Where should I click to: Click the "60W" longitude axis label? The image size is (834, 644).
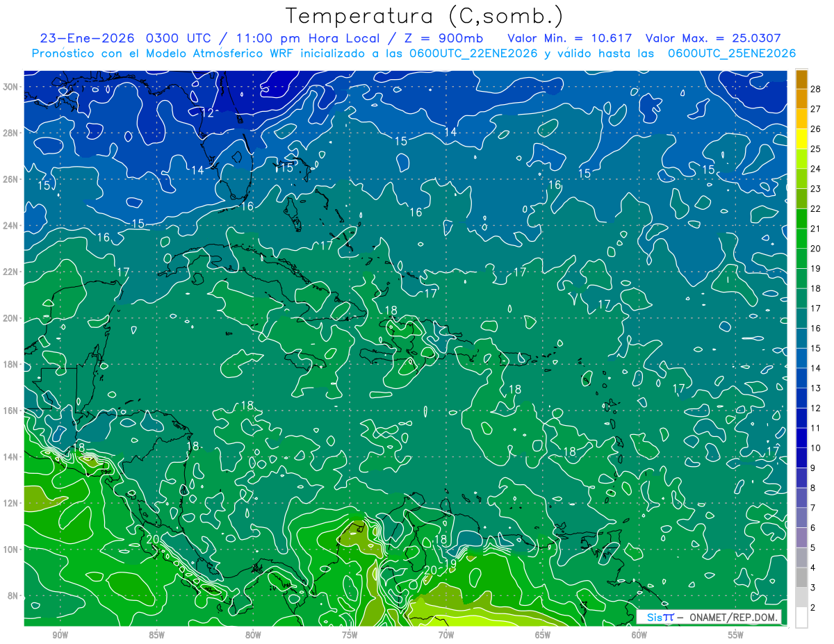coord(639,636)
